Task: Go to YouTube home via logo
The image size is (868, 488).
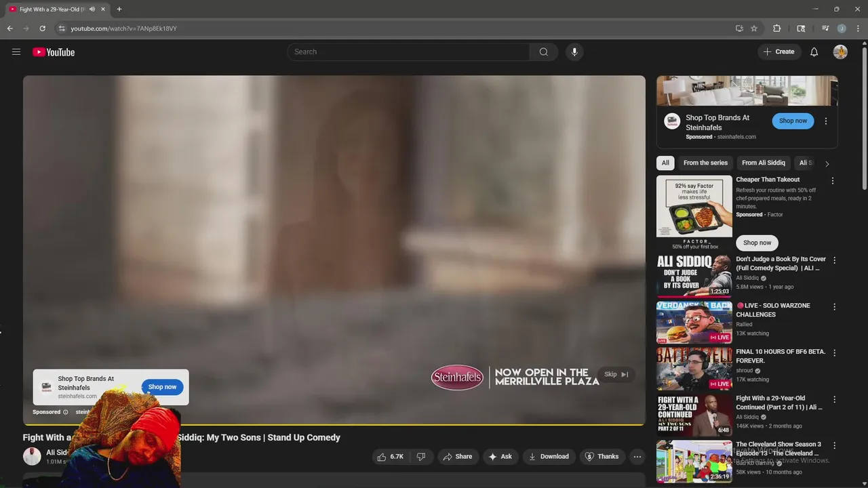Action: click(54, 52)
